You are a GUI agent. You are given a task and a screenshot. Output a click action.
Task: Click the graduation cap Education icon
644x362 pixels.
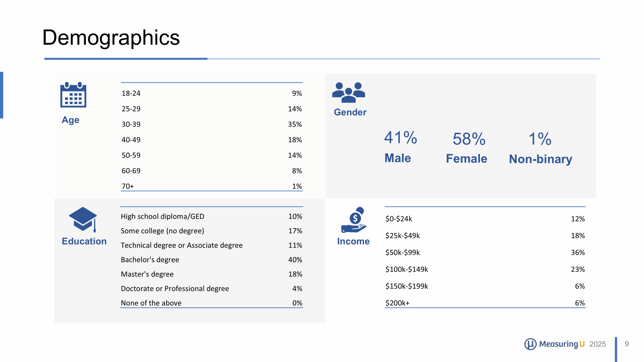pos(83,219)
